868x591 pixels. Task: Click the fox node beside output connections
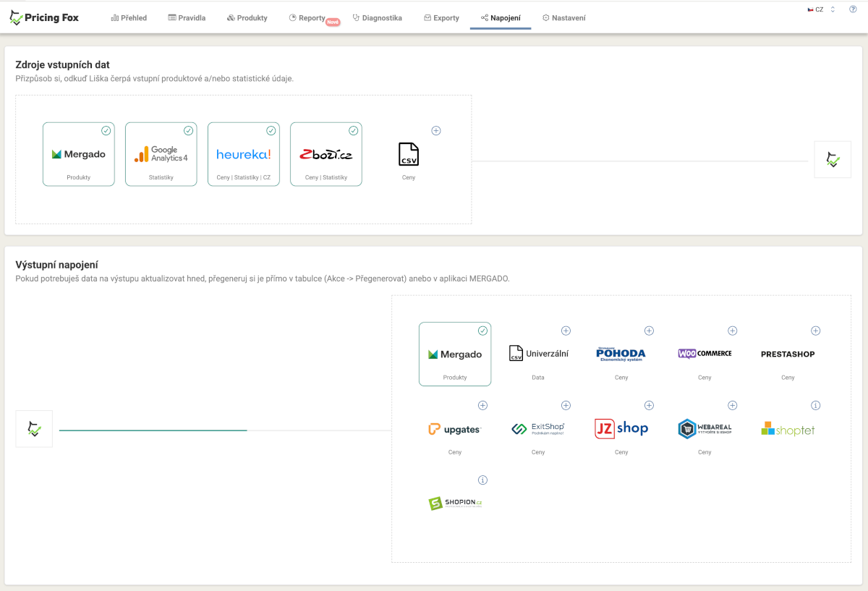pyautogui.click(x=34, y=429)
